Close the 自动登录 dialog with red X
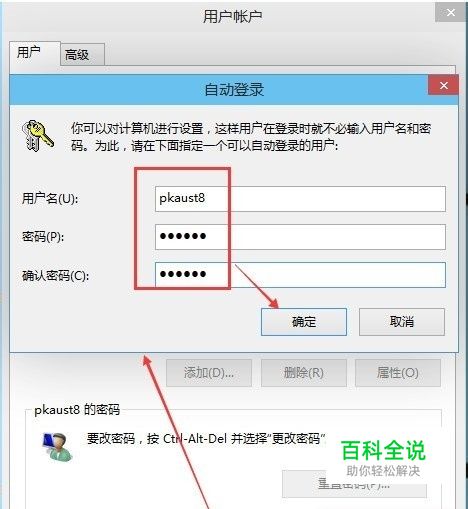 (443, 85)
